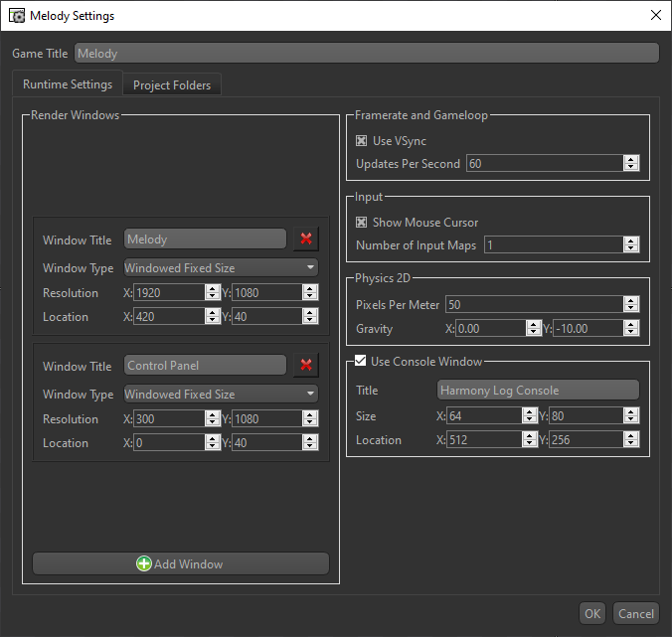
Task: Step the Control Panel Resolution Y spinner
Action: [310, 418]
